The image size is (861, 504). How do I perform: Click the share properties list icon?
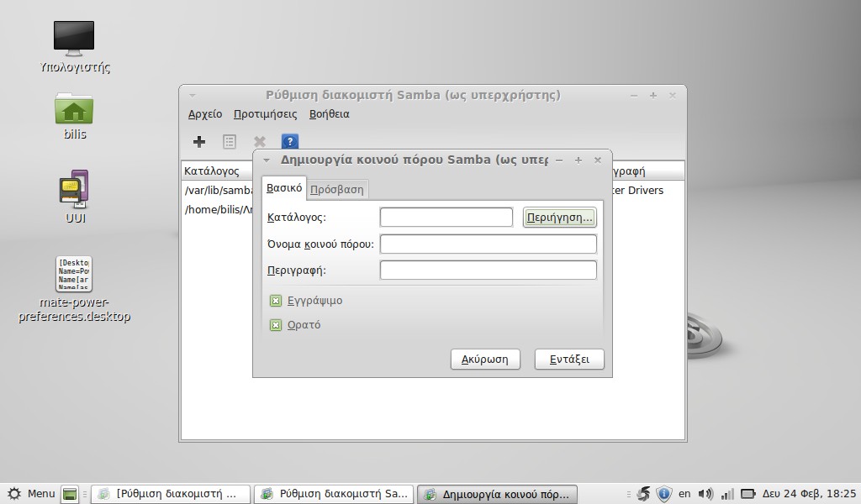coord(230,141)
